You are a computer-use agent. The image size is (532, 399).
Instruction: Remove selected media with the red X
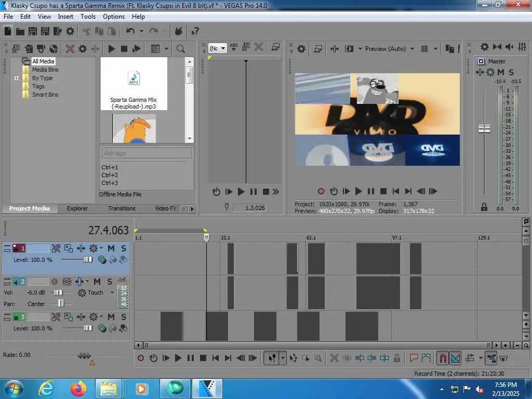click(70, 49)
